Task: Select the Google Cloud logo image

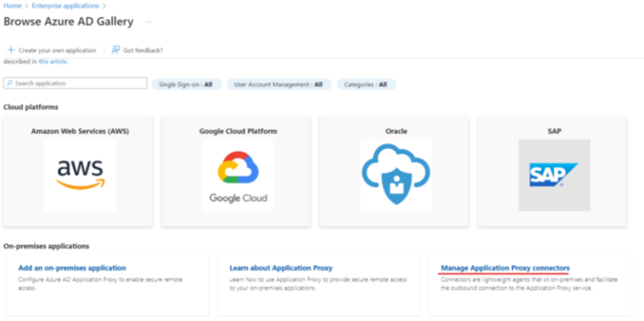Action: pyautogui.click(x=238, y=176)
